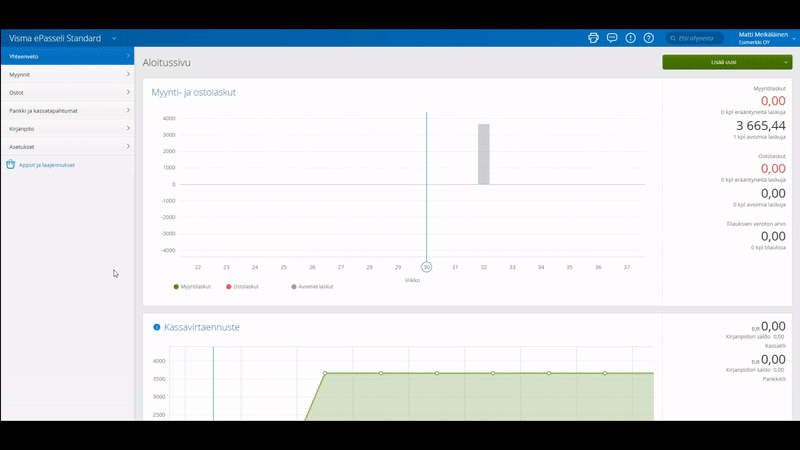Click the first cash flow line point
Viewport: 800px width, 450px height.
tap(325, 373)
